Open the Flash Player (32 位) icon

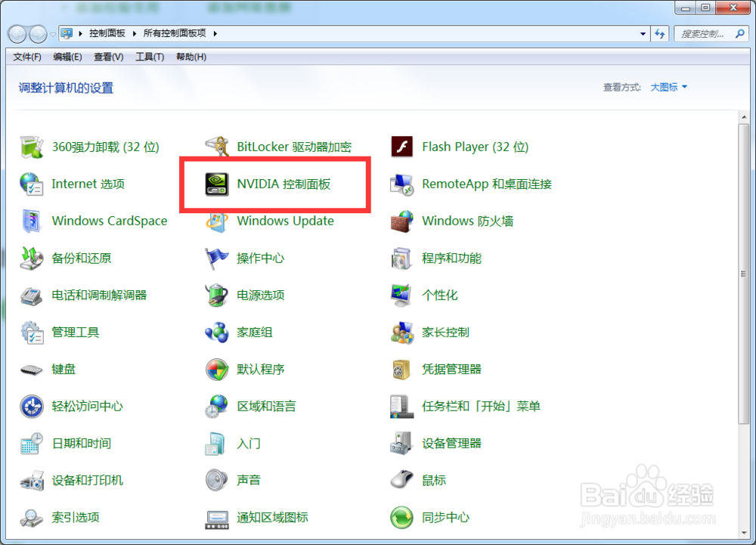402,147
